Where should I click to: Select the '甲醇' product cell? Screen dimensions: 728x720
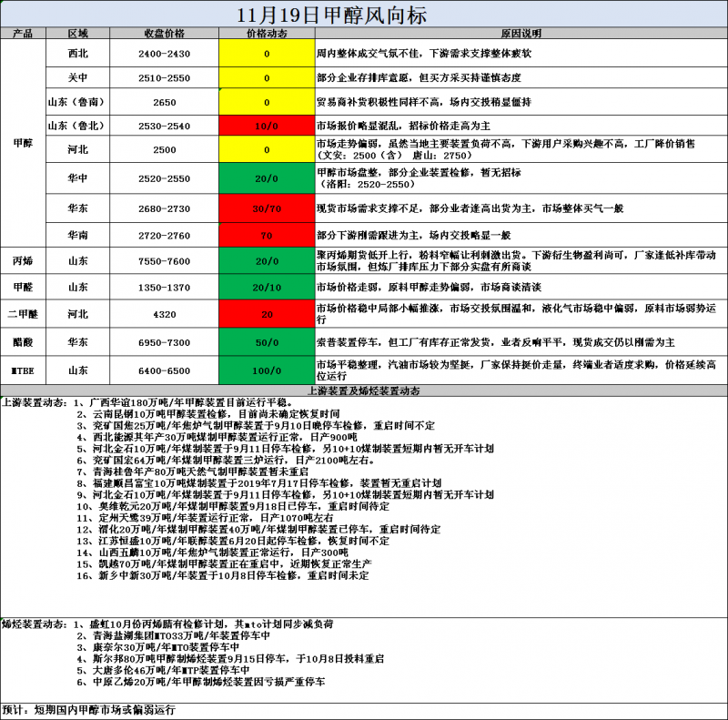point(24,143)
